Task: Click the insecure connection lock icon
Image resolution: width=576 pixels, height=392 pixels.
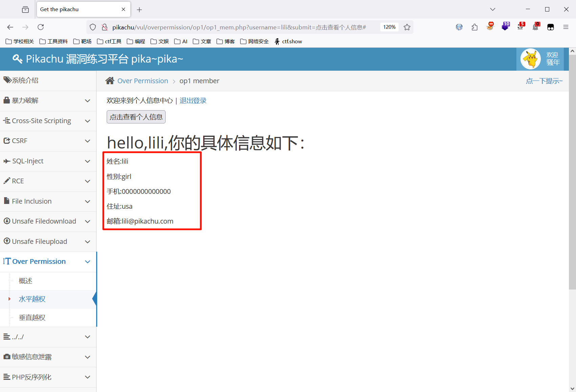Action: click(105, 27)
